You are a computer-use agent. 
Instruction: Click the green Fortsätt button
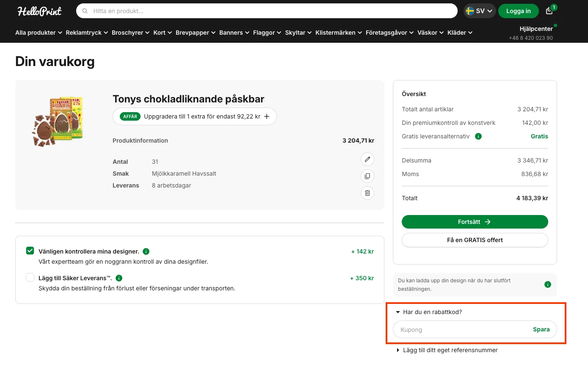(x=475, y=222)
